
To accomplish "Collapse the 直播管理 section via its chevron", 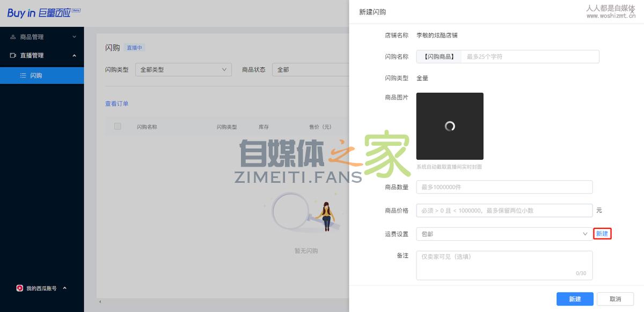I will (75, 55).
